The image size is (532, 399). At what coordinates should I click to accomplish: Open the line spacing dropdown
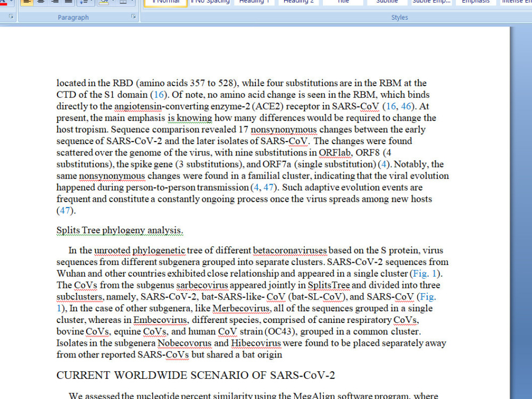click(86, 2)
